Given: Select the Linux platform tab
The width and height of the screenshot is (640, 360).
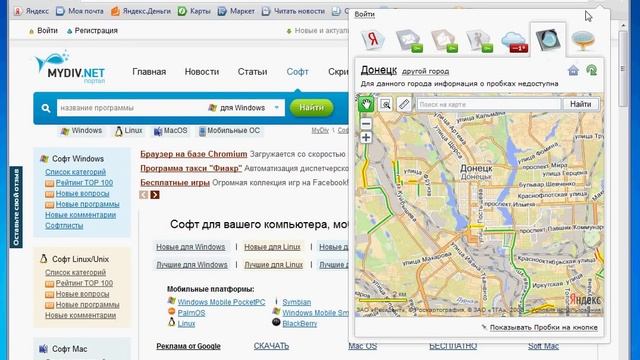Looking at the screenshot, I should point(129,131).
